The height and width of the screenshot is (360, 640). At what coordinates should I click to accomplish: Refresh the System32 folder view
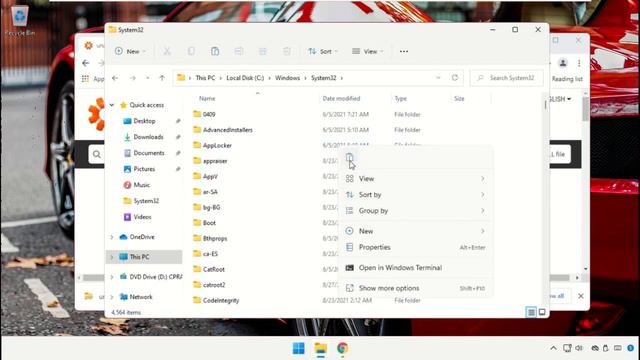coord(455,78)
